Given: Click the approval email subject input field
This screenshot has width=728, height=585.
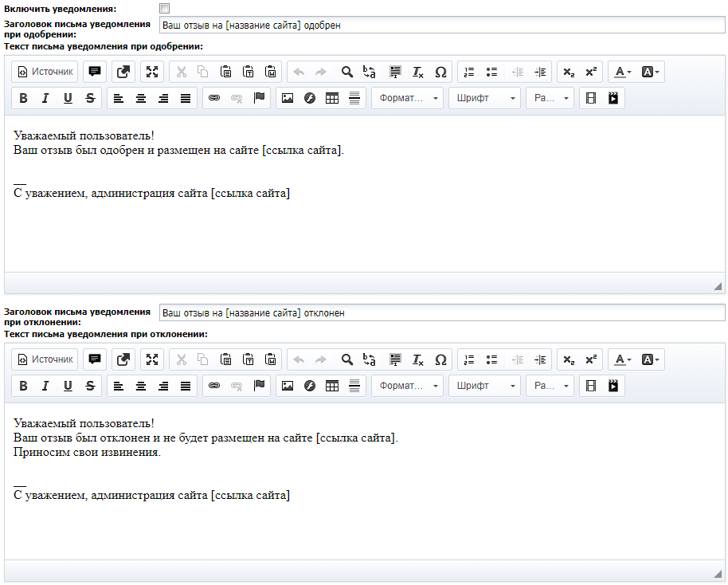Looking at the screenshot, I should pyautogui.click(x=442, y=26).
